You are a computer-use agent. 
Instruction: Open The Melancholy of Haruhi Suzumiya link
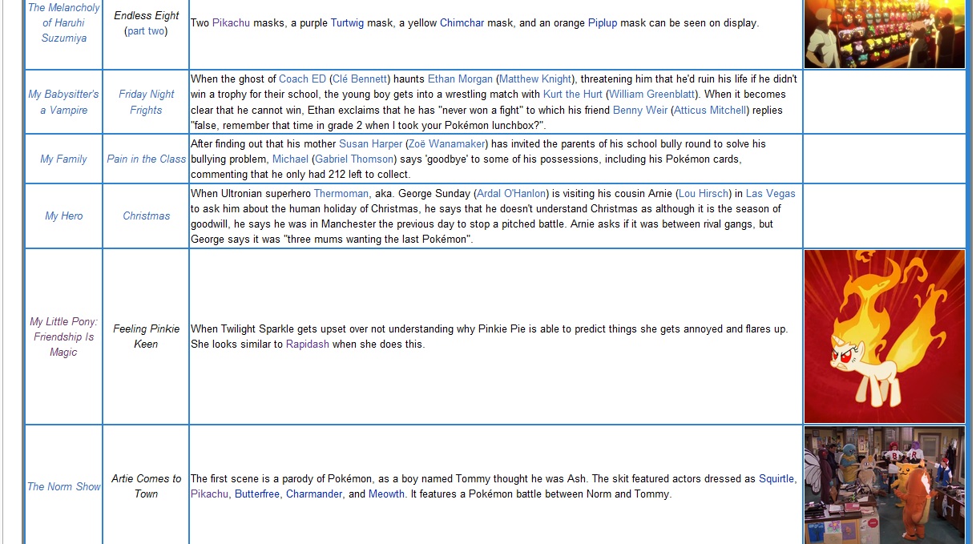click(63, 22)
